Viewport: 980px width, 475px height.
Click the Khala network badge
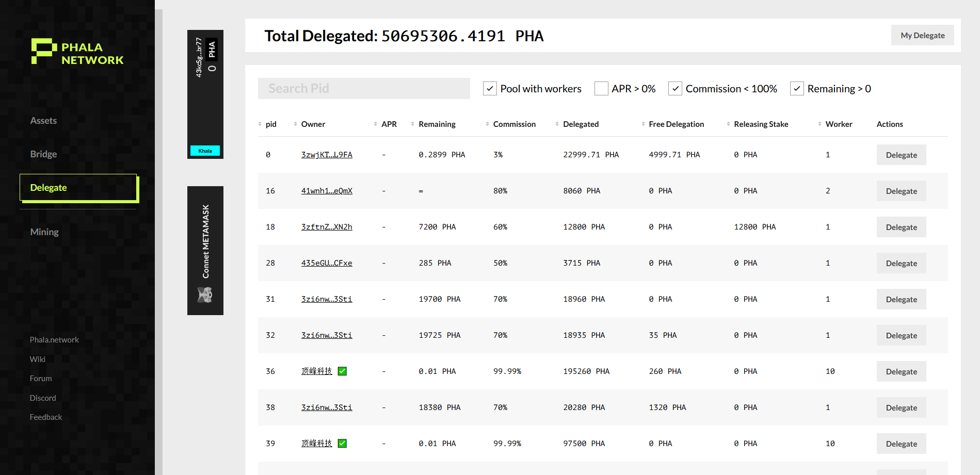[x=205, y=151]
